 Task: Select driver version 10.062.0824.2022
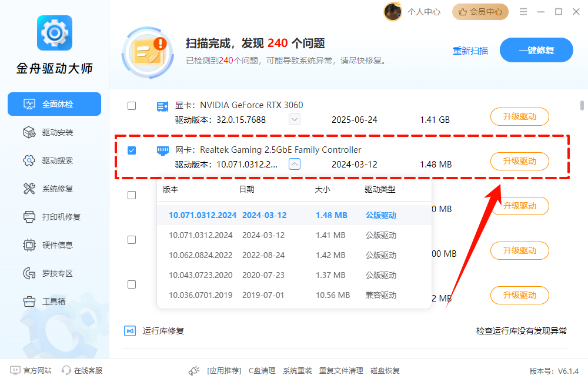(294, 255)
